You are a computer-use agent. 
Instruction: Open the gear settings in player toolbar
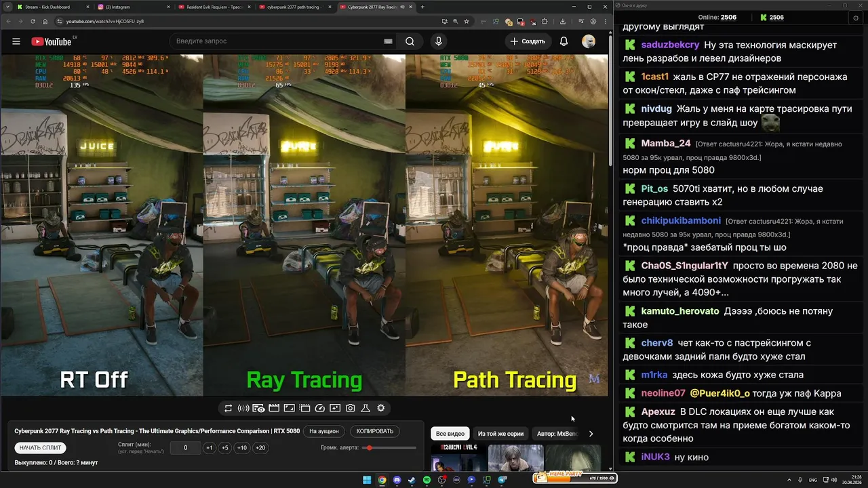coord(381,408)
